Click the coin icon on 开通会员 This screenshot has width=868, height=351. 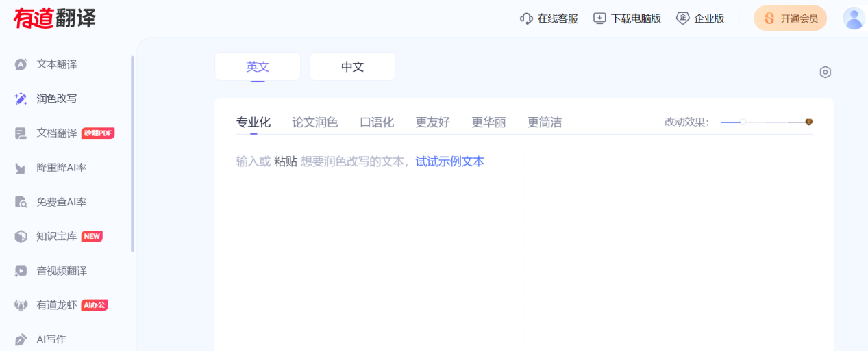tap(769, 18)
